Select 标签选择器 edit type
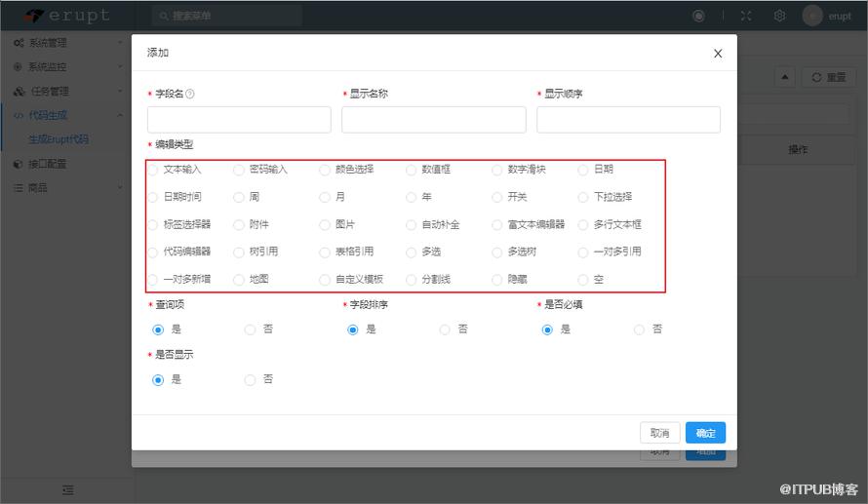The image size is (868, 504). [x=153, y=224]
